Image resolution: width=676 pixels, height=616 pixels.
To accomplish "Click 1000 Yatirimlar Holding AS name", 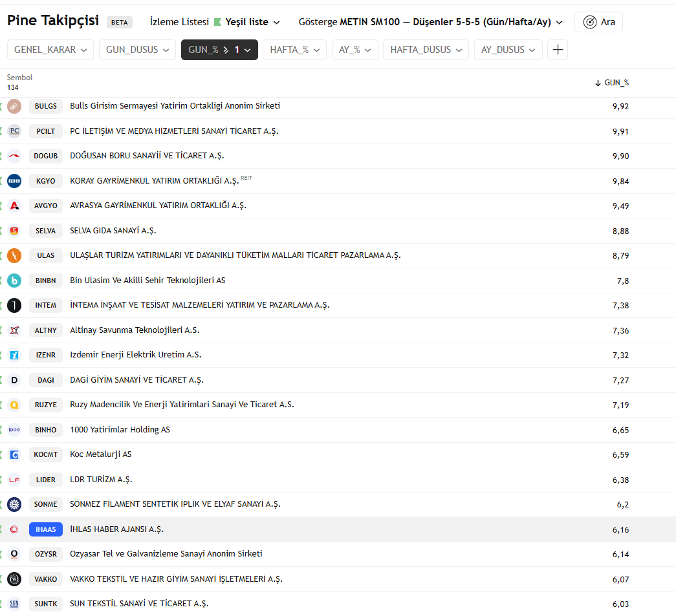I will [x=120, y=429].
